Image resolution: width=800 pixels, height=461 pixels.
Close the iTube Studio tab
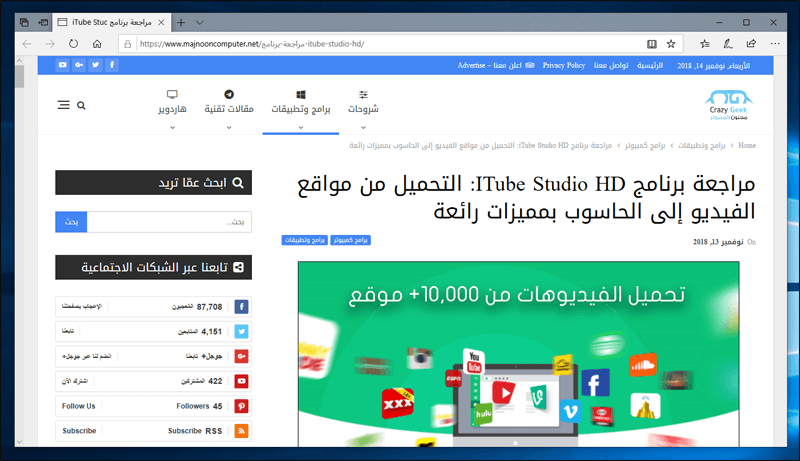[161, 22]
